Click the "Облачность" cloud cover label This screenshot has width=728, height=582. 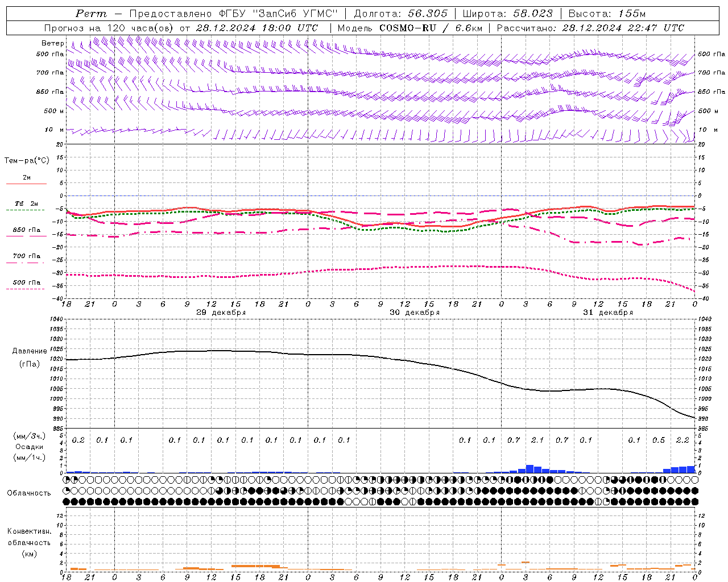pos(29,493)
